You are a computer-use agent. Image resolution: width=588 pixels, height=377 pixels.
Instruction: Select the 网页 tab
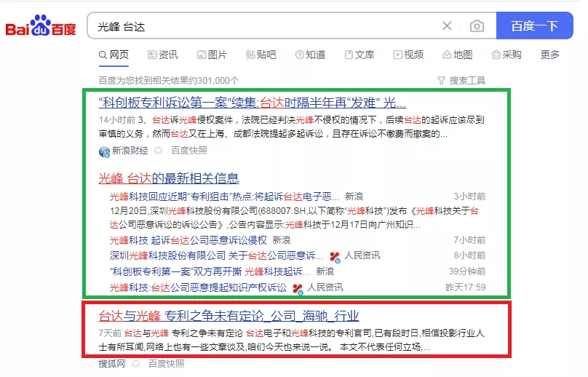tap(114, 55)
